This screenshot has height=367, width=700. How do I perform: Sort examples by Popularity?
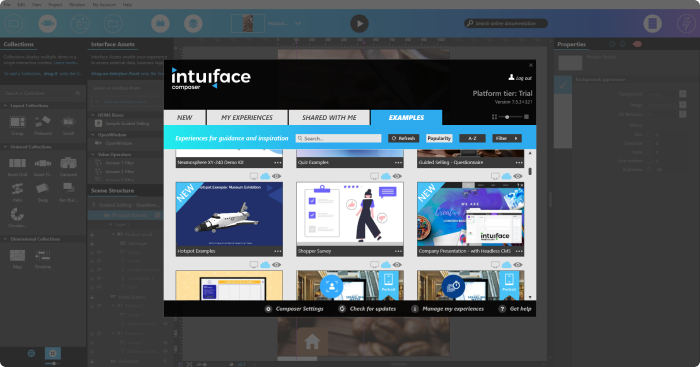pyautogui.click(x=439, y=138)
